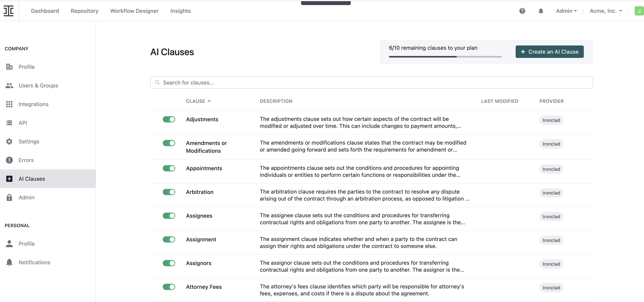This screenshot has width=644, height=302.
Task: Click Ironclad badge in Adjustments row
Action: pos(551,120)
